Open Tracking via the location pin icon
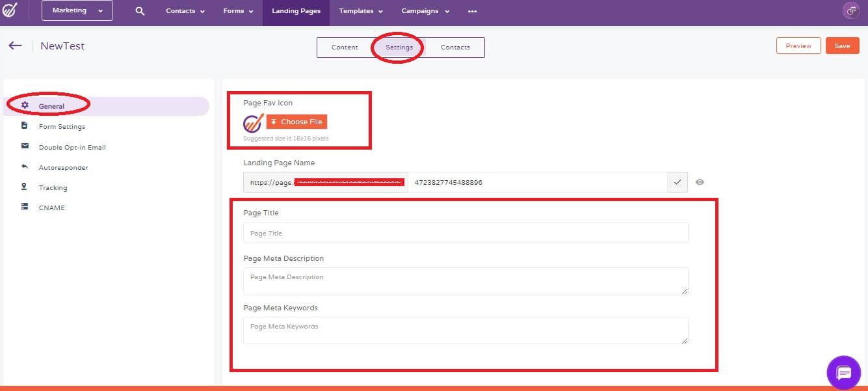This screenshot has width=868, height=391. pyautogui.click(x=26, y=187)
